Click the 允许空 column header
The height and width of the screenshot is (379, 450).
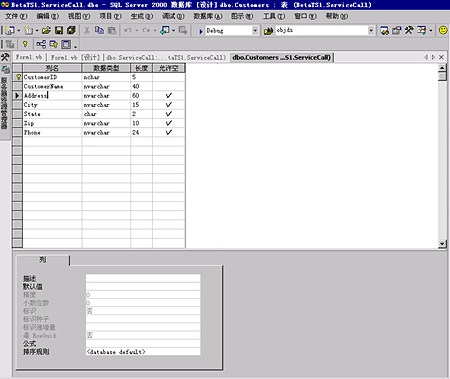tap(169, 68)
